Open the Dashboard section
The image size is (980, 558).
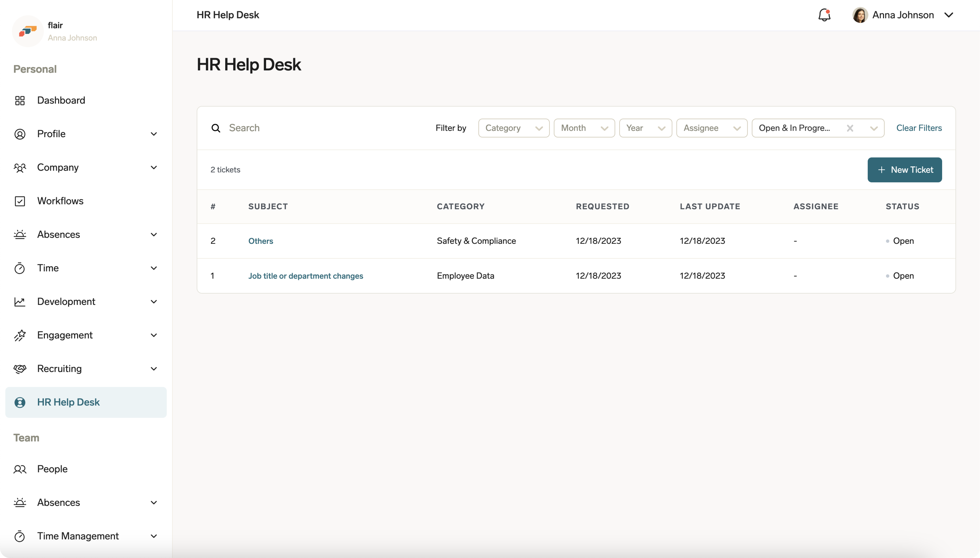61,100
